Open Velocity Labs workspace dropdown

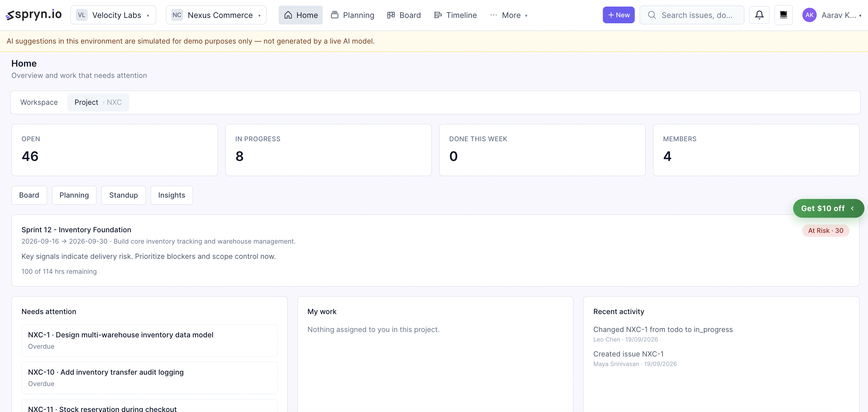click(x=113, y=15)
